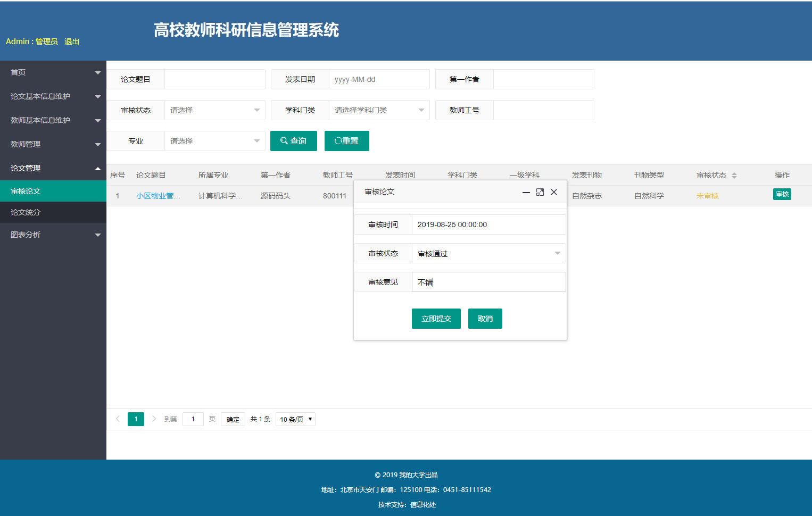Image resolution: width=812 pixels, height=516 pixels.
Task: Open the 学科门类 dropdown
Action: (379, 110)
